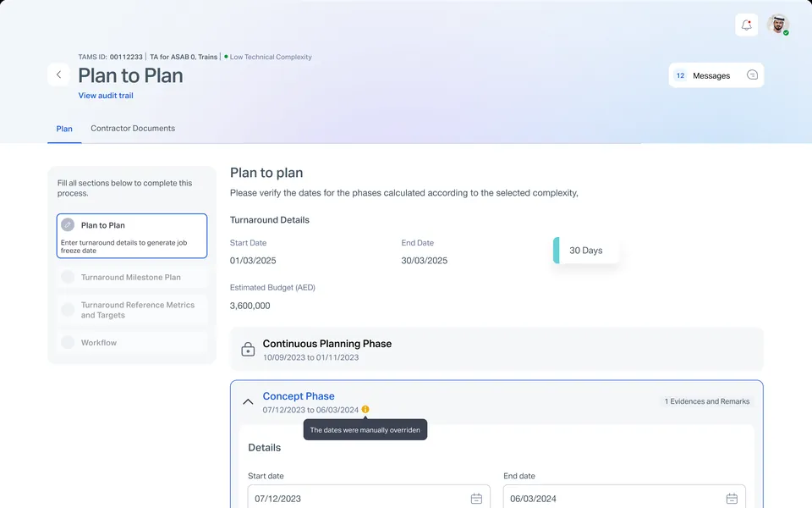Select the Plan to Plan step card

click(132, 236)
